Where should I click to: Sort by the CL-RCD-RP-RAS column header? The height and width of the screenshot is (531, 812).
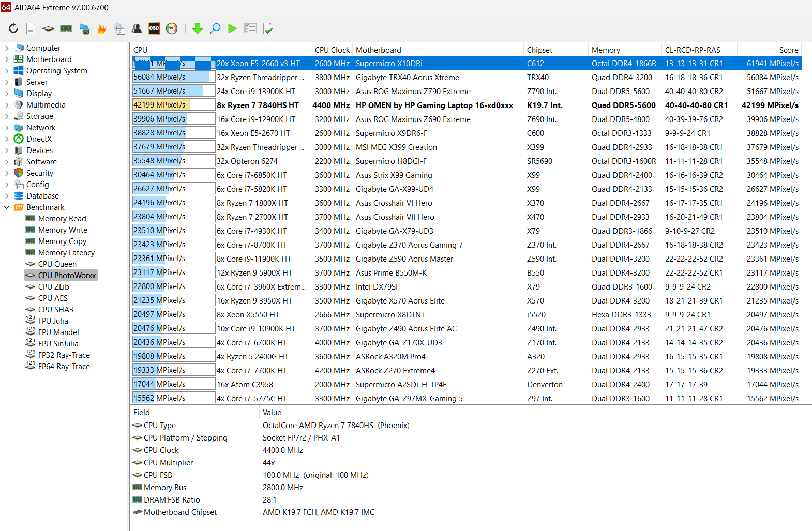coord(700,50)
